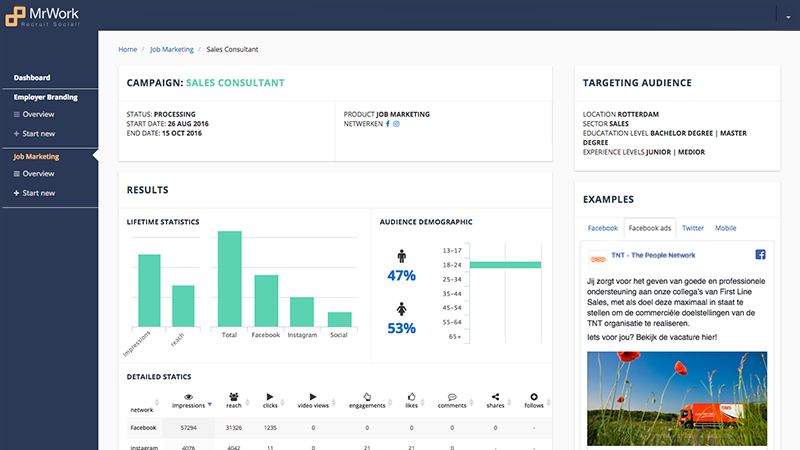
Task: Click the poppy field ad image
Action: (676, 400)
